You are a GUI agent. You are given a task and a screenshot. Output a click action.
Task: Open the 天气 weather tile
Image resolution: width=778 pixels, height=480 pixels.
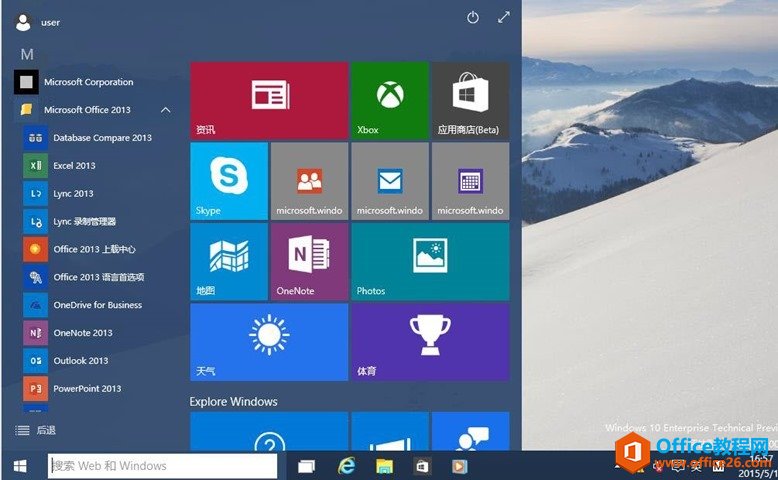(269, 342)
